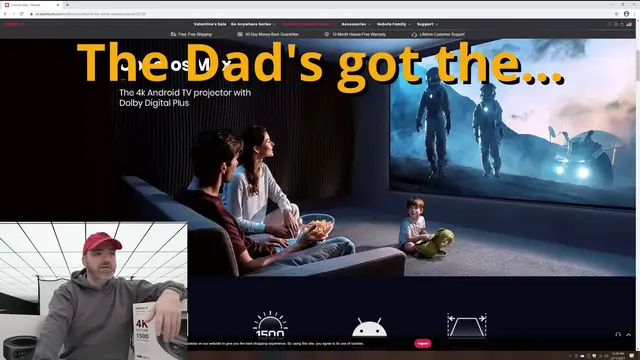Click the scroll-to-top chevron icon
The image size is (640, 360).
(x=629, y=334)
